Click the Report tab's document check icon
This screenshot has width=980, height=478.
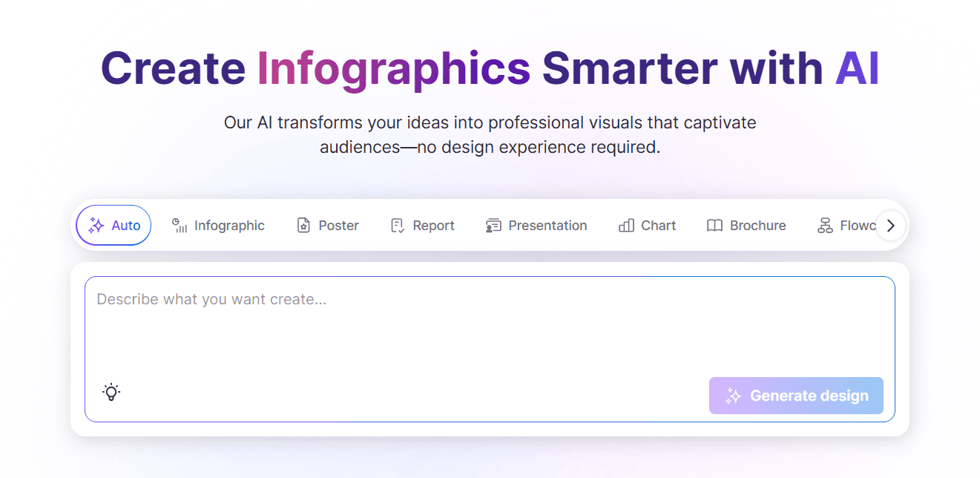398,226
